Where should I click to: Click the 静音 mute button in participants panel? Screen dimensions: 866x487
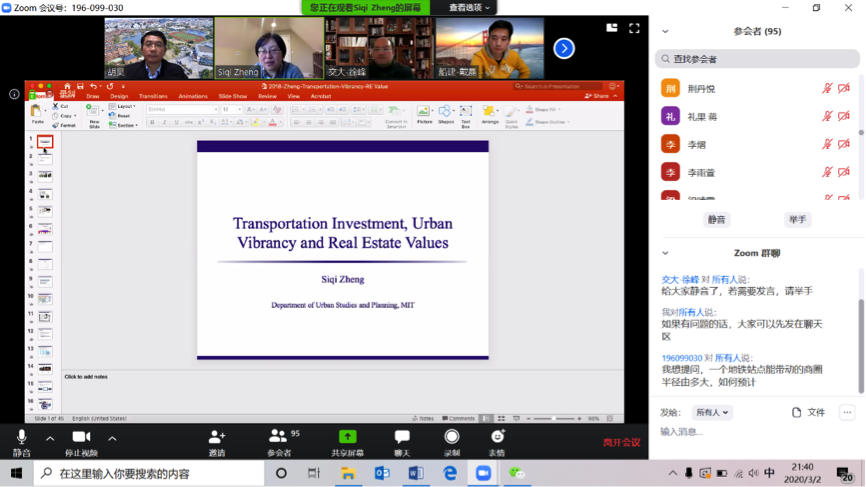pyautogui.click(x=717, y=219)
